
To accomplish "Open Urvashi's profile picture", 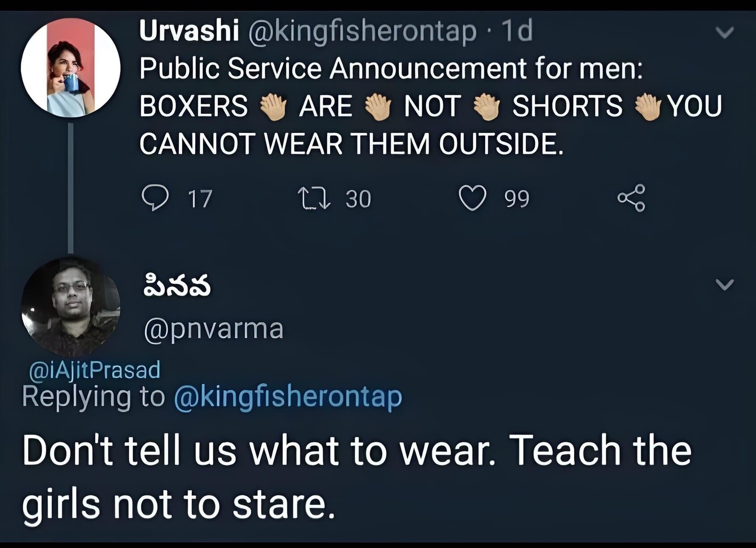I will click(70, 68).
